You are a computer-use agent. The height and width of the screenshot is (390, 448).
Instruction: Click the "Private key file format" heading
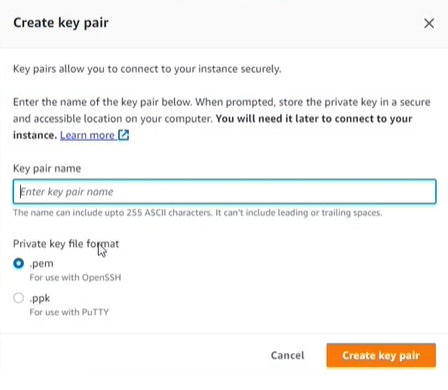point(66,244)
